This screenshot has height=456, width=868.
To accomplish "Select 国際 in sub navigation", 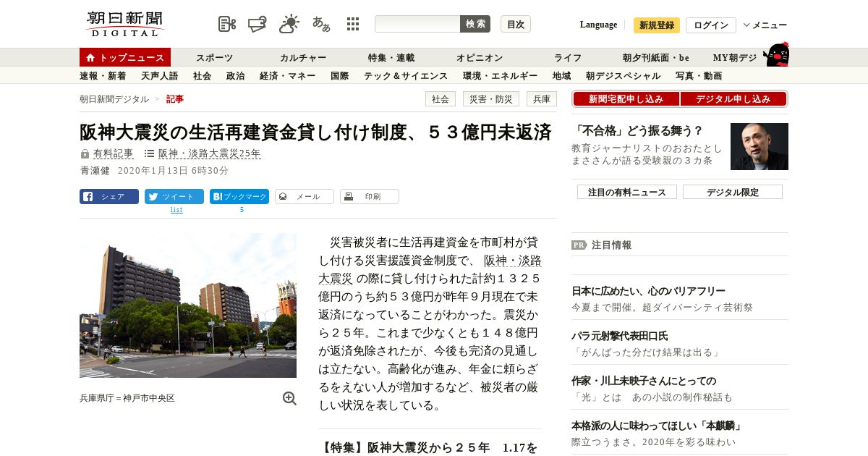I will [340, 75].
